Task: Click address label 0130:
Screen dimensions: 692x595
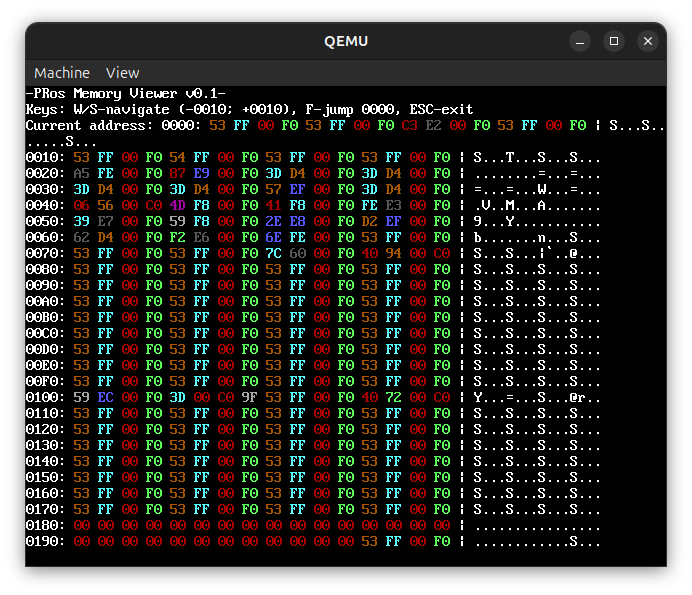Action: (x=45, y=445)
